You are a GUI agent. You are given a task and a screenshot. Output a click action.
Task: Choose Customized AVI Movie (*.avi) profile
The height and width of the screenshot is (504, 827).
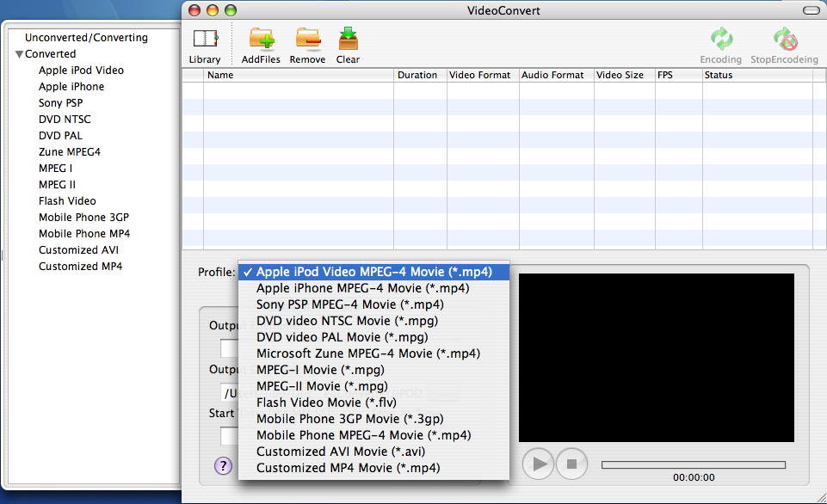coord(374,452)
